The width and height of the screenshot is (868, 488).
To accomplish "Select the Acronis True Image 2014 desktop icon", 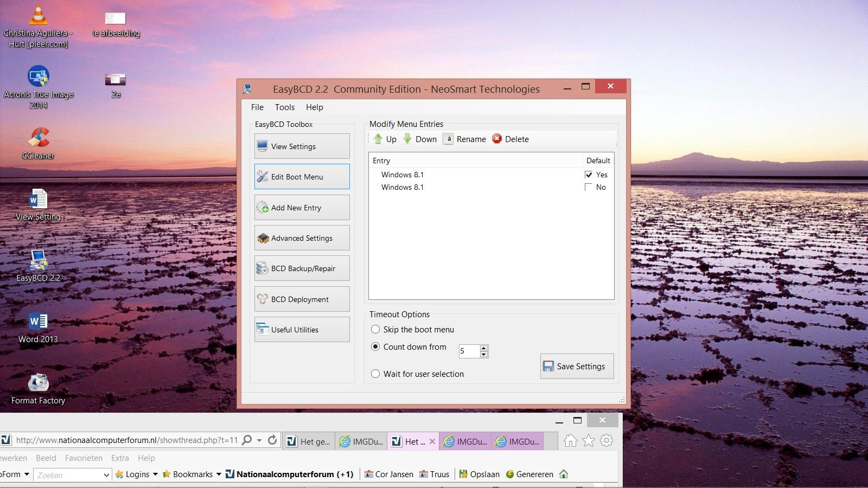I will (38, 88).
